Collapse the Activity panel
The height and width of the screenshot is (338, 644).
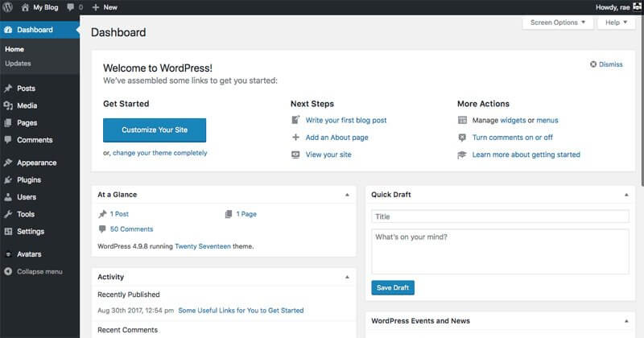(347, 277)
